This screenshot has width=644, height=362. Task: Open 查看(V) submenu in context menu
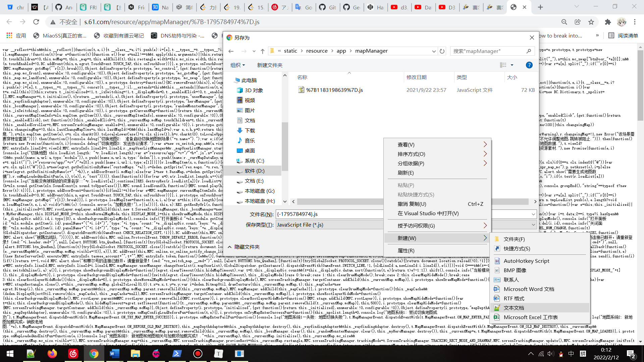coord(437,144)
